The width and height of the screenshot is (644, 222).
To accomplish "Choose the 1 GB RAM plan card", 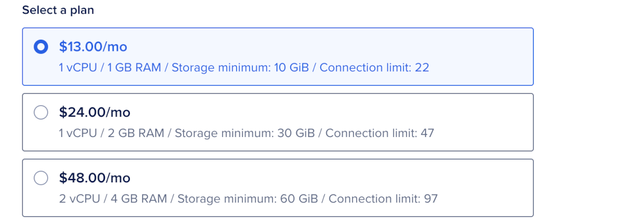I will pyautogui.click(x=278, y=56).
